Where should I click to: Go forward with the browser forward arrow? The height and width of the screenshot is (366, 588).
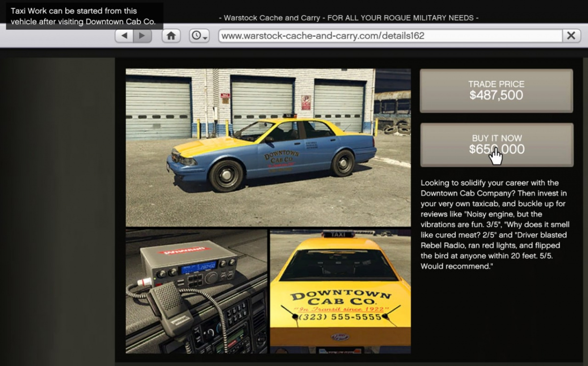[142, 36]
